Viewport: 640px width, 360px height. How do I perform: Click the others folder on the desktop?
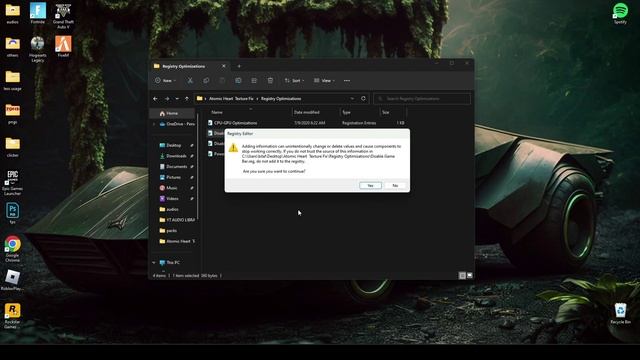13,47
